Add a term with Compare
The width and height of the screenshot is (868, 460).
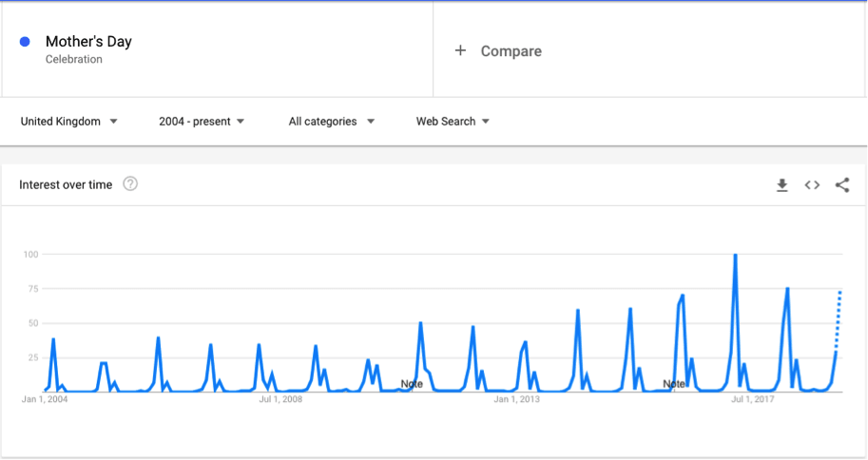tap(511, 51)
